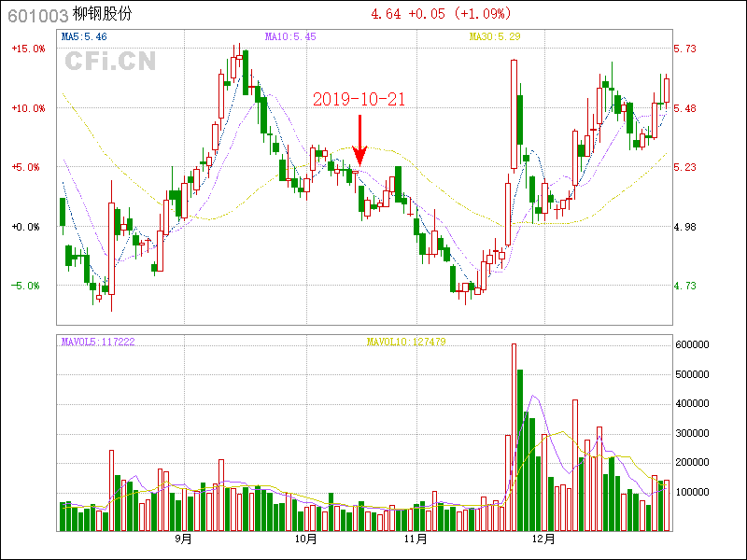
Task: Click the +15.0% axis label
Action: (x=29, y=49)
